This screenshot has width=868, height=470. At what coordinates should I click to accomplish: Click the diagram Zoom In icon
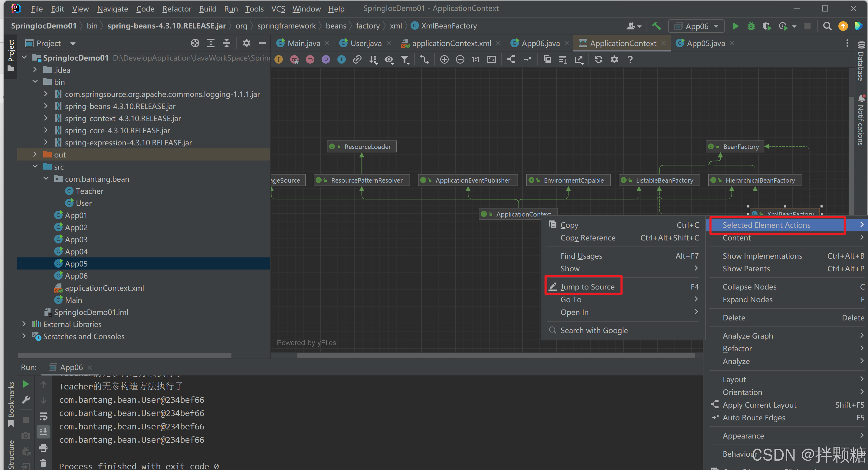444,60
